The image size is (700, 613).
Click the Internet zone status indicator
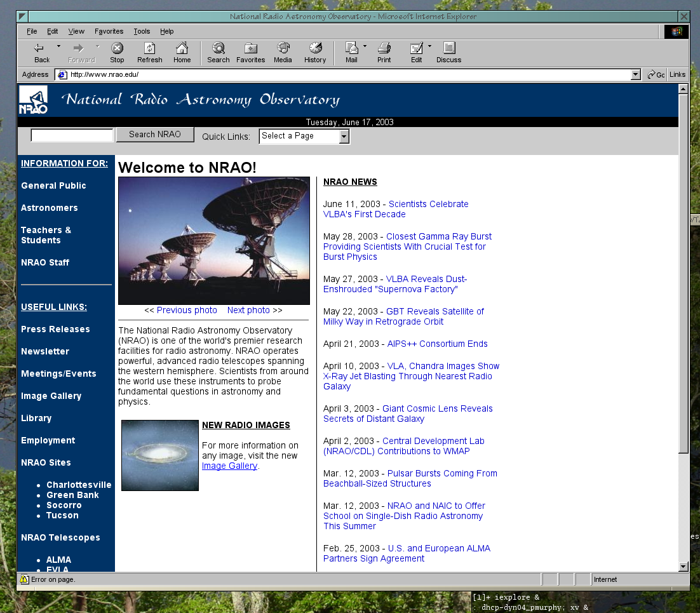640,579
